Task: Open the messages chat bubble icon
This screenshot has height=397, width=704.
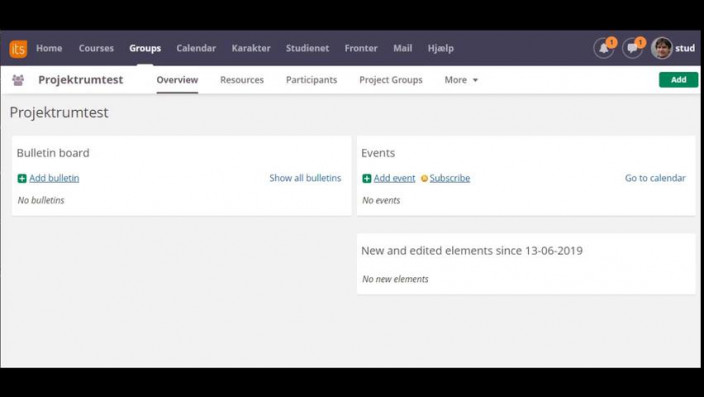Action: pyautogui.click(x=632, y=48)
